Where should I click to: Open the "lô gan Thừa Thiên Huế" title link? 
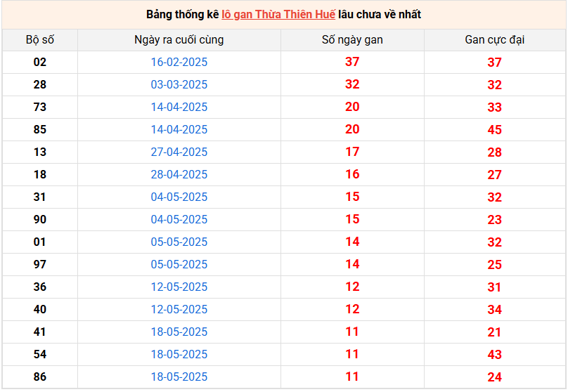tap(278, 14)
